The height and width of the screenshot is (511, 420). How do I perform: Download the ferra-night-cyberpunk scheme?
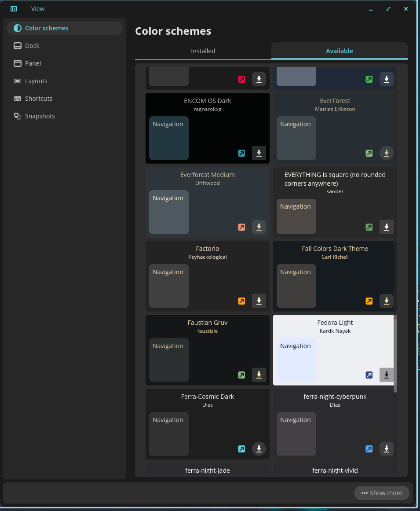tap(386, 449)
